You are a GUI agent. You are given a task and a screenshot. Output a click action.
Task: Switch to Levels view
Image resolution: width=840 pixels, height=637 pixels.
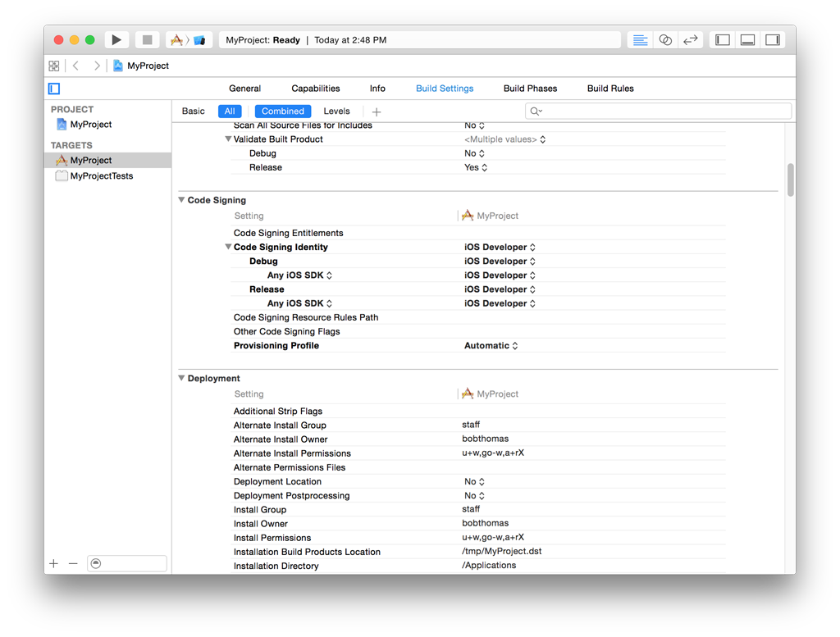[x=336, y=111]
